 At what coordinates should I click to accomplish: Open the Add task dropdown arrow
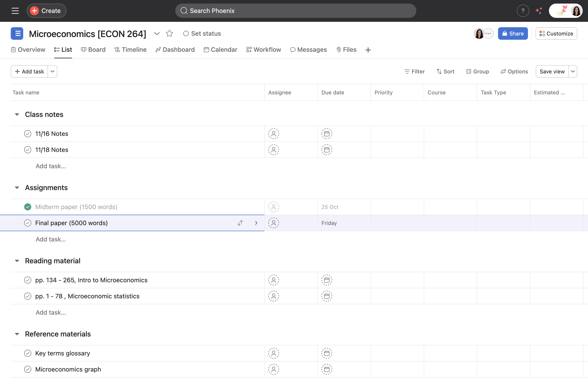tap(52, 71)
